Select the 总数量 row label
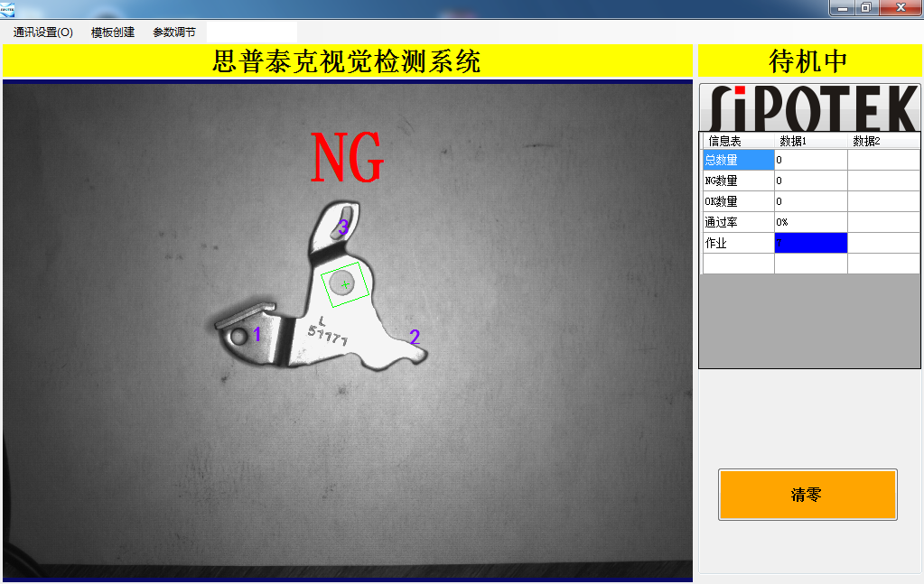Viewport: 924px width, 584px height. [x=738, y=160]
